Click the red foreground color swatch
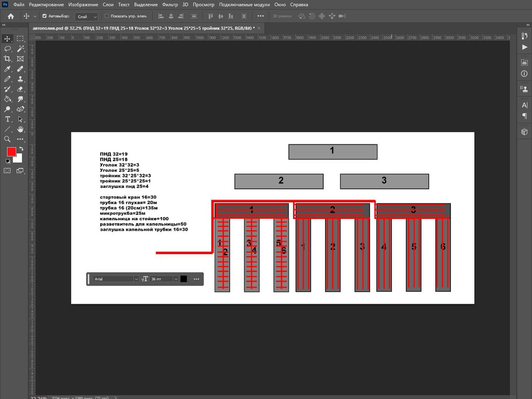The width and height of the screenshot is (532, 399). click(11, 151)
